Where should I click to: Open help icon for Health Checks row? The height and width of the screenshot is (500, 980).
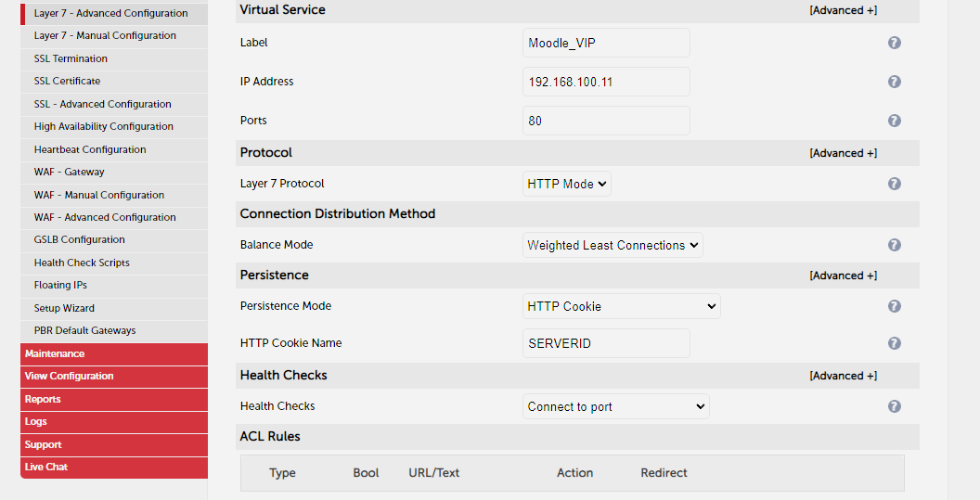click(895, 406)
